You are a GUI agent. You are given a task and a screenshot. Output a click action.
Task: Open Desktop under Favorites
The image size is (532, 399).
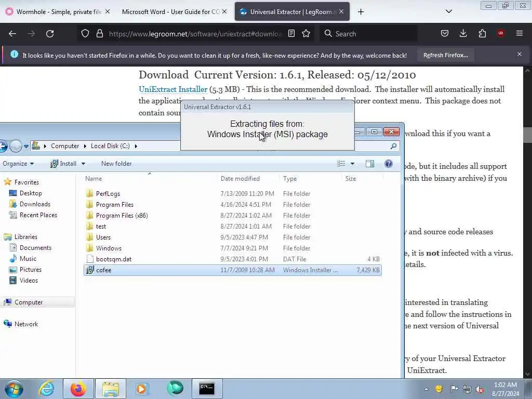(x=25, y=193)
